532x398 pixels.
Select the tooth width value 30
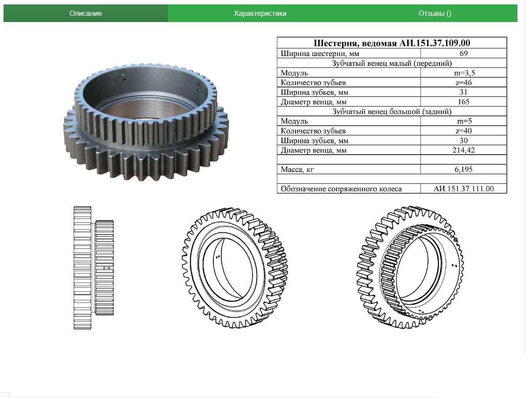point(463,141)
